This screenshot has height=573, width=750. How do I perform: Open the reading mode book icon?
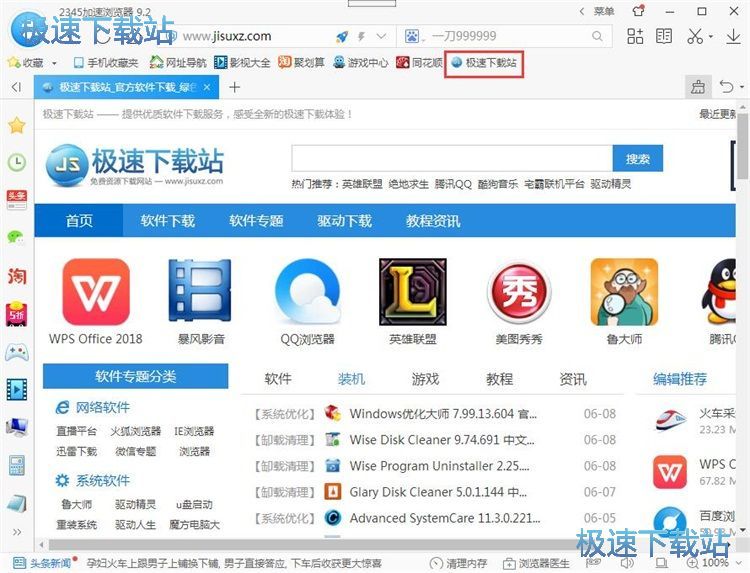pyautogui.click(x=663, y=36)
